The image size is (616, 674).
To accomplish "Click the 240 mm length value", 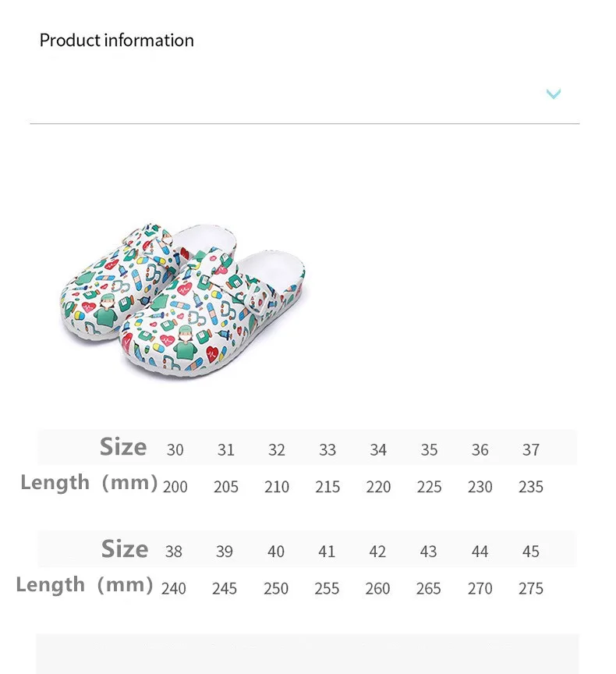I will pyautogui.click(x=174, y=588).
